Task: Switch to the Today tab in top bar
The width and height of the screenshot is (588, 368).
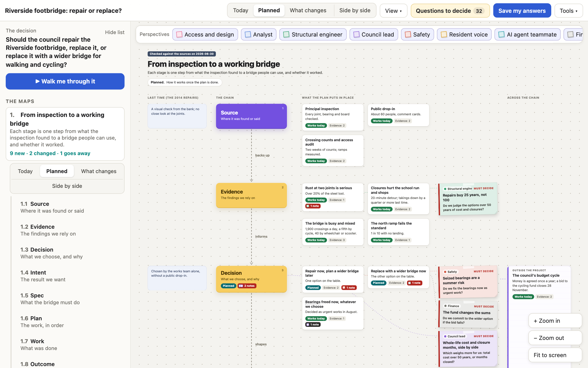Action: [x=241, y=10]
